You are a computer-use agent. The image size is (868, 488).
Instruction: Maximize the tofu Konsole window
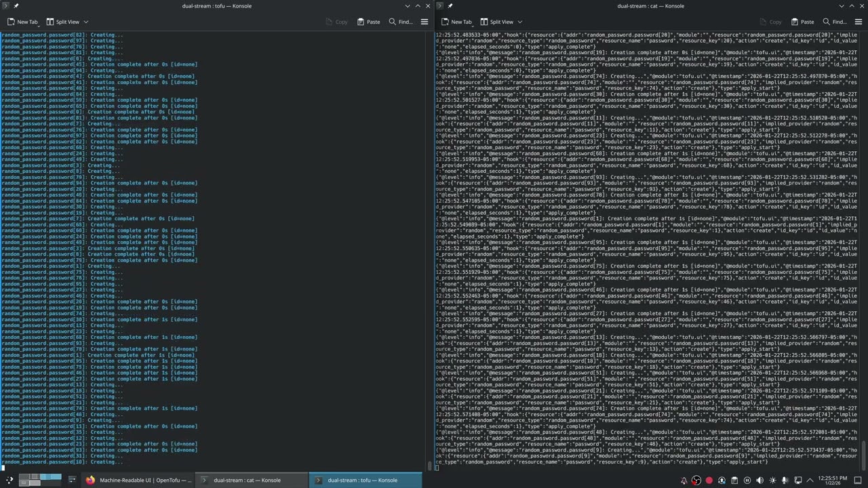click(417, 6)
